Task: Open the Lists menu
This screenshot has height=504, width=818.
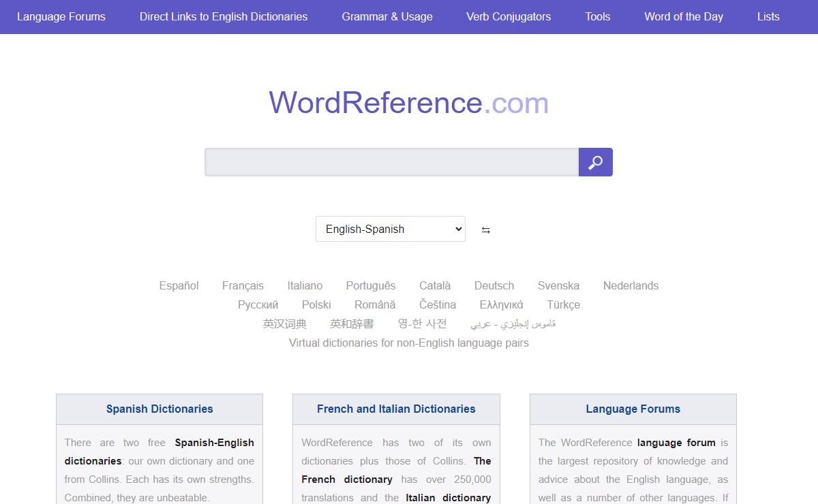Action: [x=768, y=16]
